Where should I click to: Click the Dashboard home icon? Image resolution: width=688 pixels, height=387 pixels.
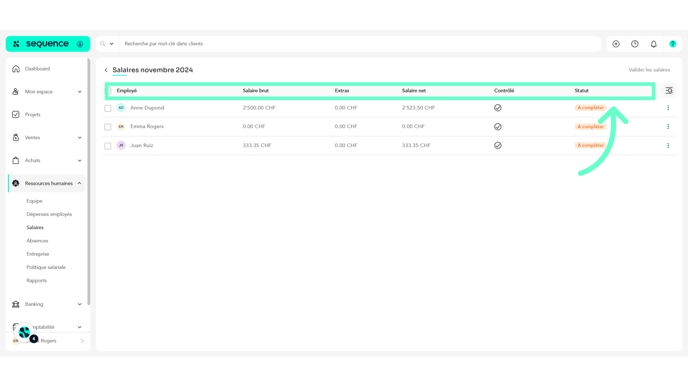coord(16,69)
